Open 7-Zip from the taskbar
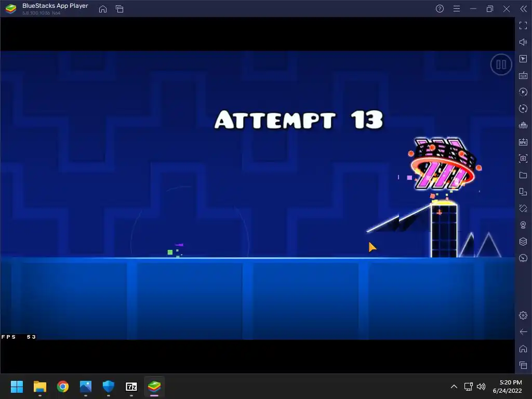The height and width of the screenshot is (399, 532). [131, 387]
